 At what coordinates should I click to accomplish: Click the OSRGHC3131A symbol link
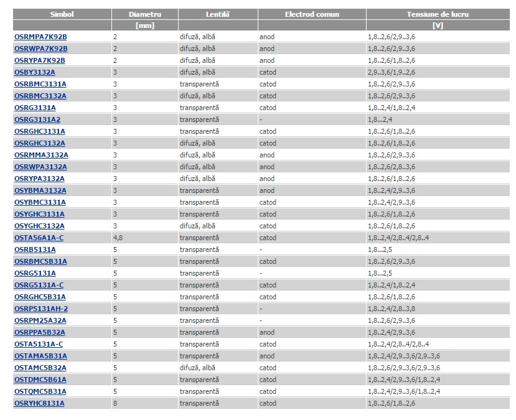pyautogui.click(x=39, y=131)
